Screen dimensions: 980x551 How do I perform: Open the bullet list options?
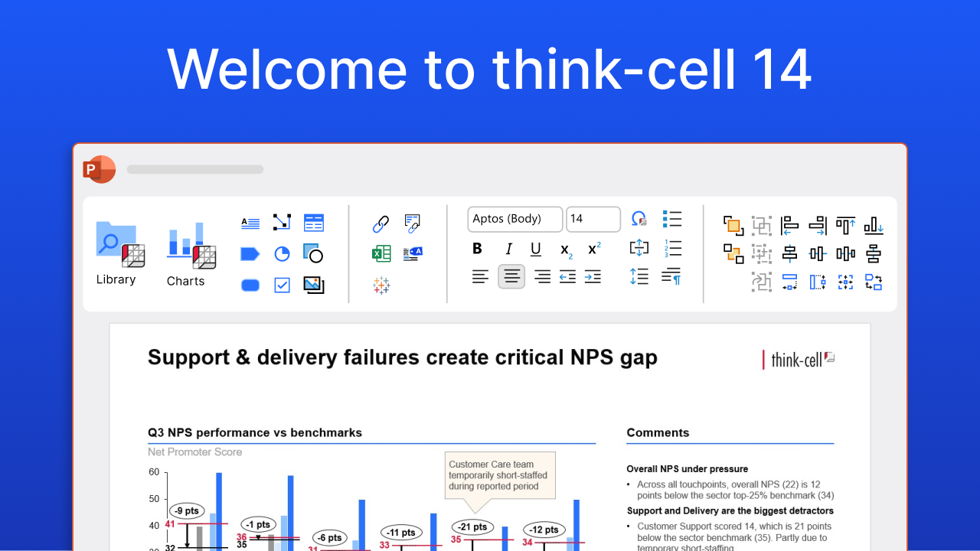coord(672,219)
